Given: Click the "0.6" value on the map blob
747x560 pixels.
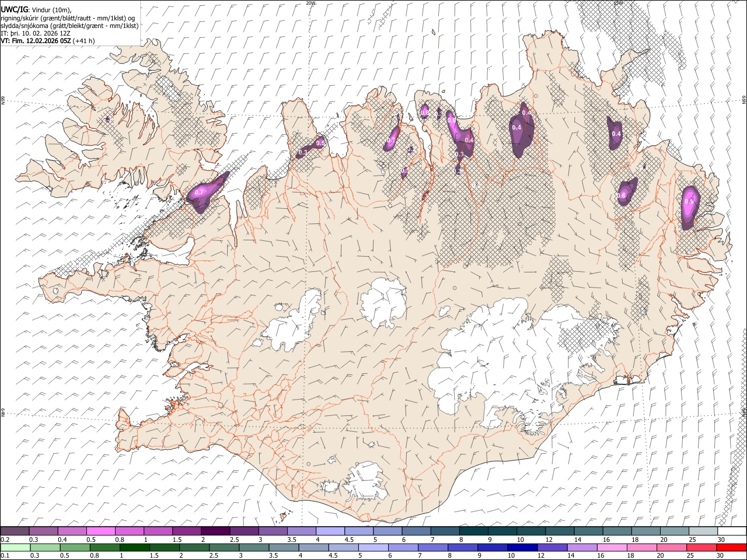Looking at the screenshot, I should (x=622, y=195).
